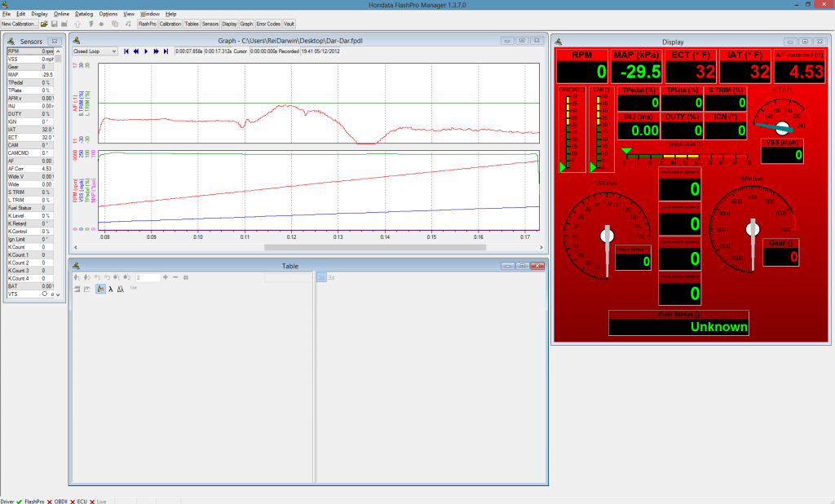Select the K.Retard sensor row
Viewport: 835px width, 504px height.
click(31, 223)
